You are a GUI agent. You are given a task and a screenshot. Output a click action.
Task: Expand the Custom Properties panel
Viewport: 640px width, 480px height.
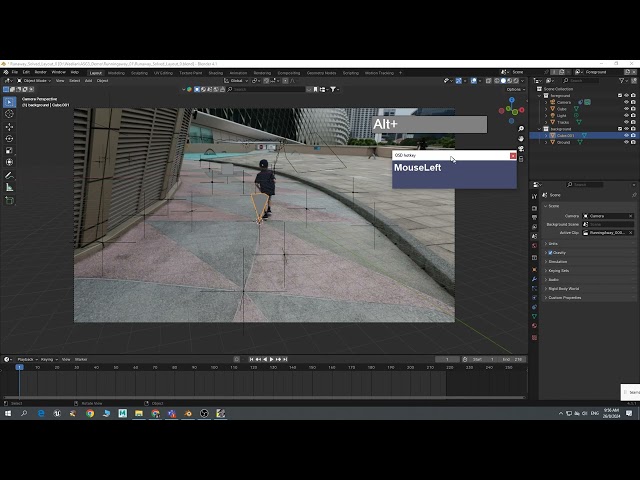tap(546, 298)
